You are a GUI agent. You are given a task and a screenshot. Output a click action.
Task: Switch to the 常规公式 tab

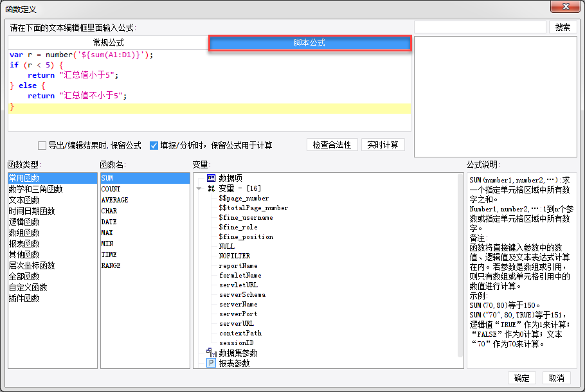point(108,42)
